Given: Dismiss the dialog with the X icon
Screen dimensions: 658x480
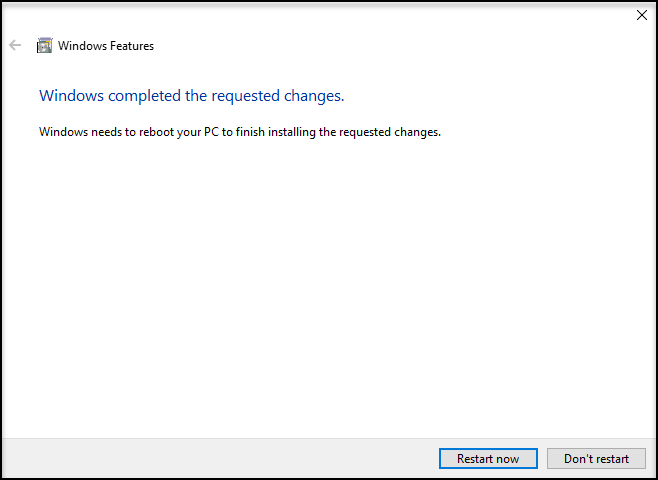Looking at the screenshot, I should pos(642,15).
